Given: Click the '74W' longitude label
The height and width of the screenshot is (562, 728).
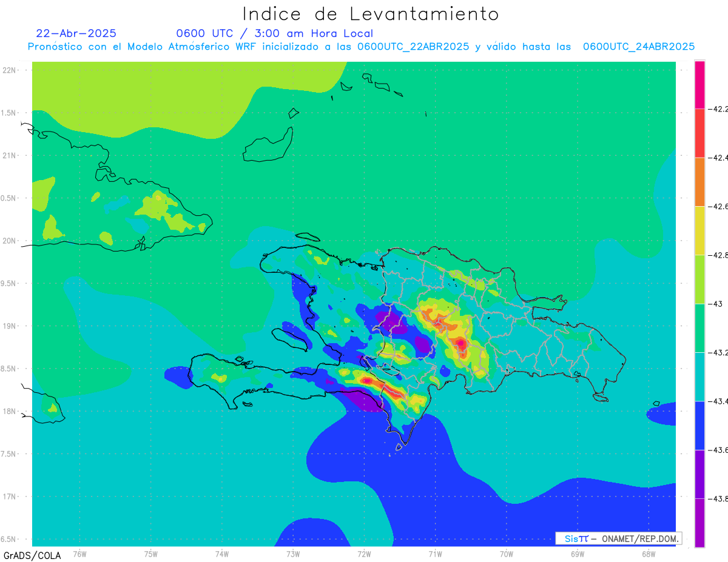Looking at the screenshot, I should coord(222,554).
